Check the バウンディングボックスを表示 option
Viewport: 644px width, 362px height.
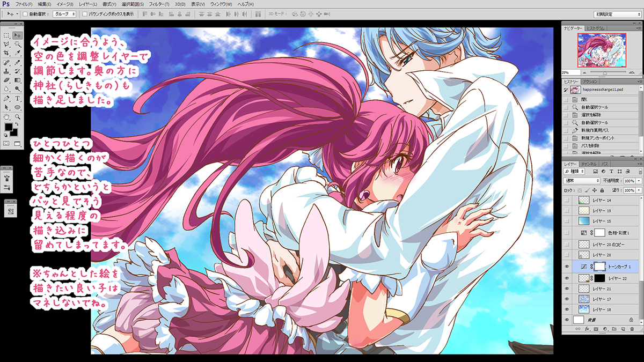(85, 13)
